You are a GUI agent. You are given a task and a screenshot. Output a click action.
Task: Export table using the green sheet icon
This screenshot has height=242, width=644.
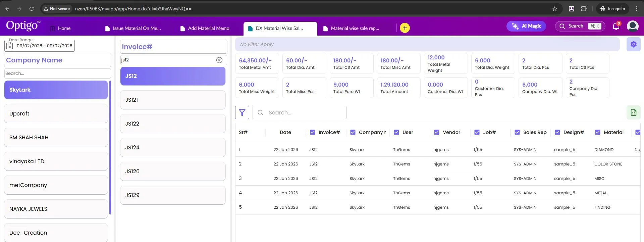click(x=633, y=112)
